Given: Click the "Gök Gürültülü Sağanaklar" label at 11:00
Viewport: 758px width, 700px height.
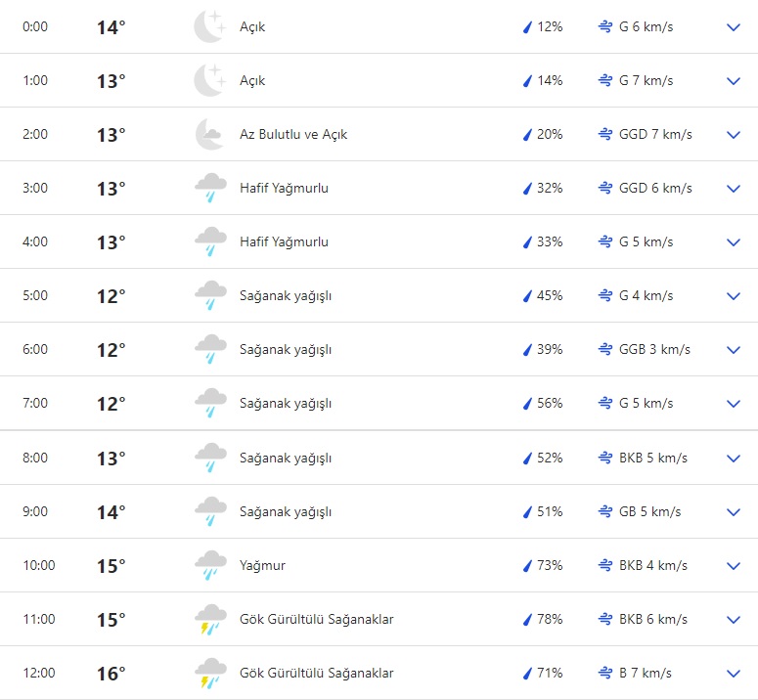Looking at the screenshot, I should coord(317,619).
